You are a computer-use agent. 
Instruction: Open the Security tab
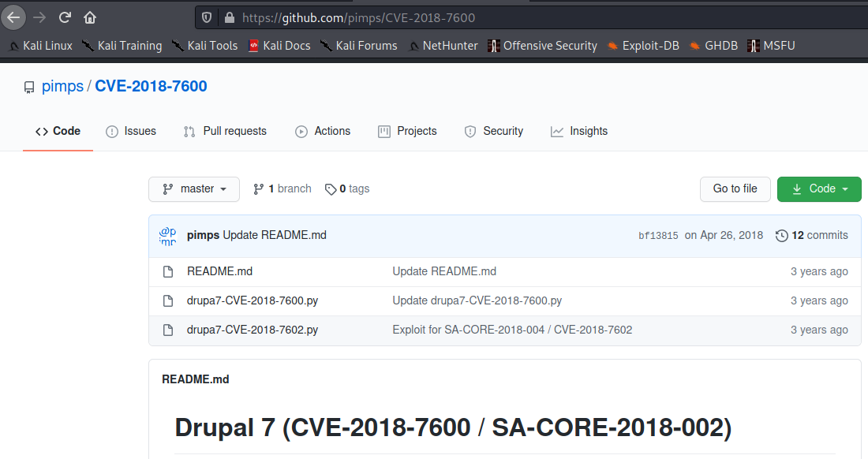[x=494, y=131]
